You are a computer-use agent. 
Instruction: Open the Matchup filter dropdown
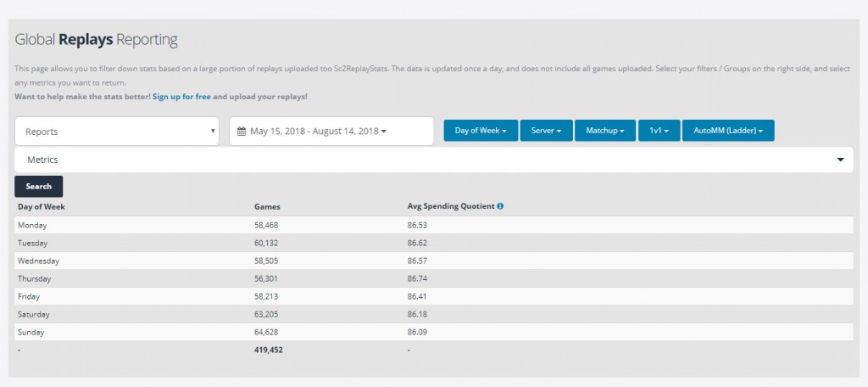pyautogui.click(x=605, y=131)
